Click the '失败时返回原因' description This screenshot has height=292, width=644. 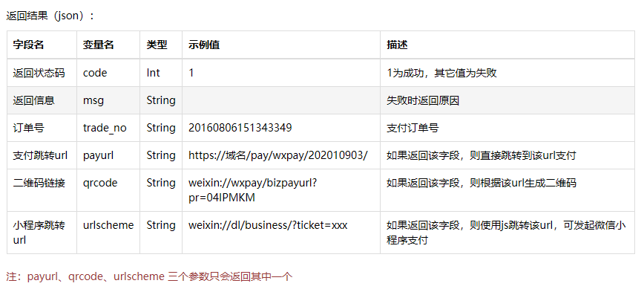(x=423, y=100)
